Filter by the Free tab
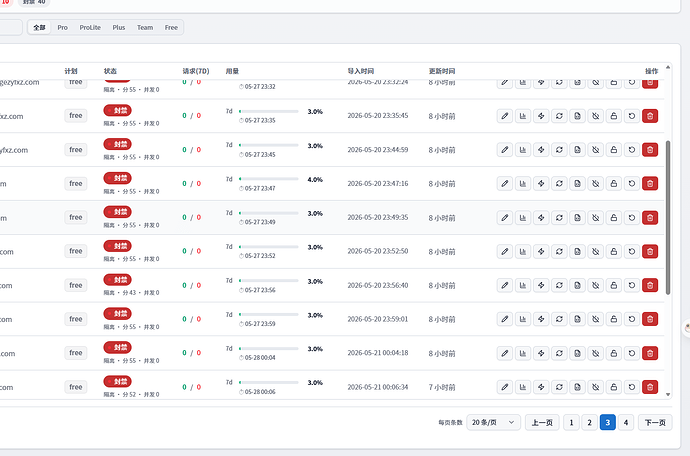Screen dimensions: 690x456 [x=171, y=27]
